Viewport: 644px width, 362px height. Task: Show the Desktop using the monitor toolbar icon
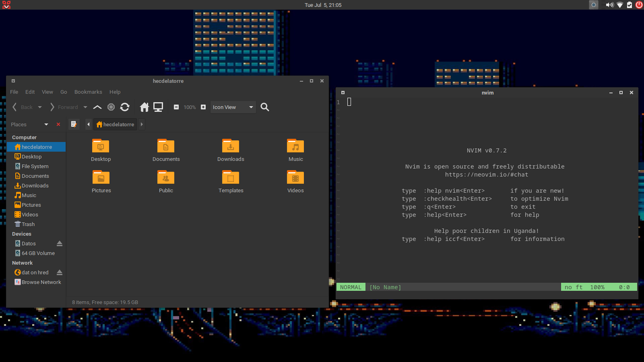coord(157,107)
